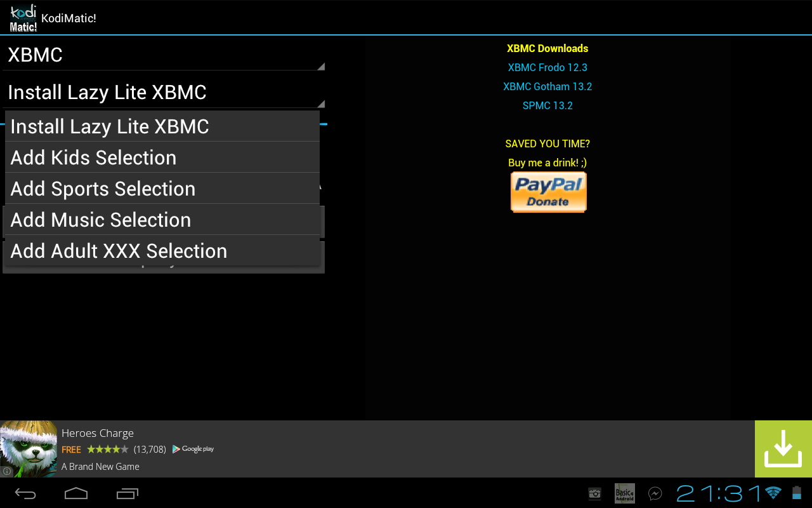The image size is (812, 508).
Task: Tap the Google Play badge in ad
Action: tap(193, 449)
